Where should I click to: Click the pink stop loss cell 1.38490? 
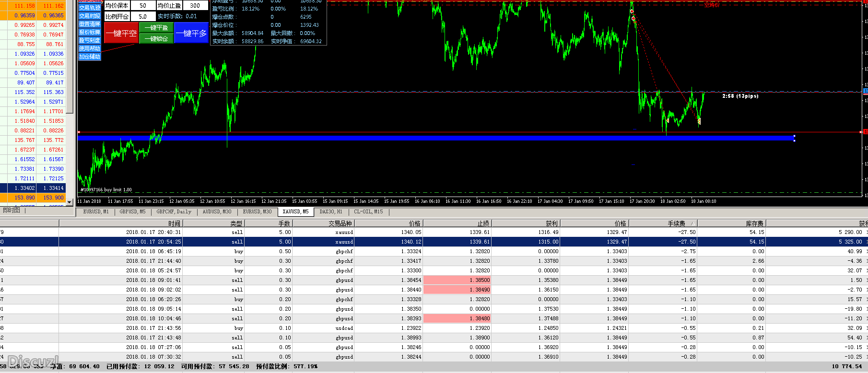457,290
